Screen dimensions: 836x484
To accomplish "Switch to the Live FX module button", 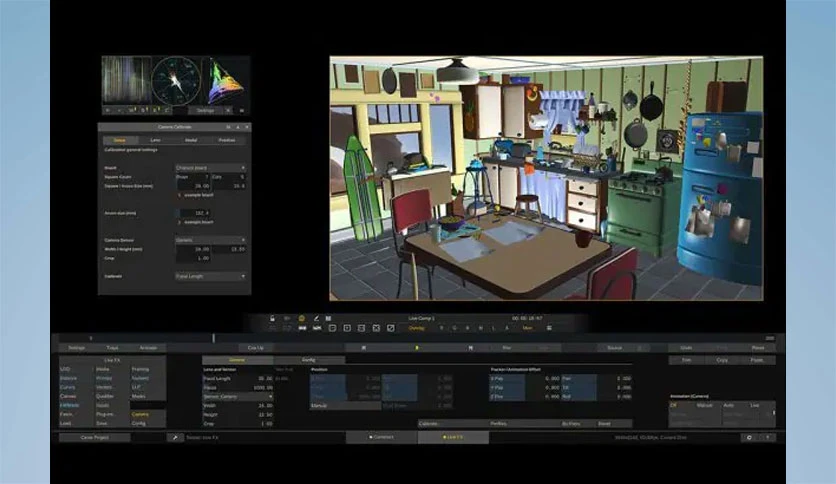I will tap(453, 438).
